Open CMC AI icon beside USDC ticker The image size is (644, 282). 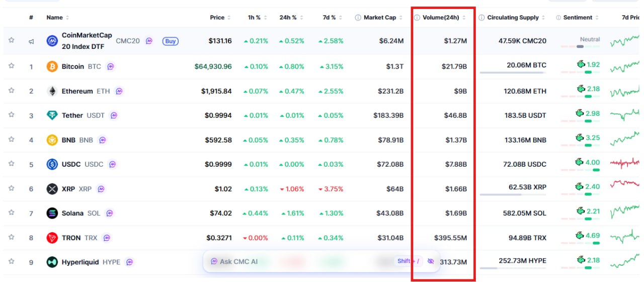113,164
